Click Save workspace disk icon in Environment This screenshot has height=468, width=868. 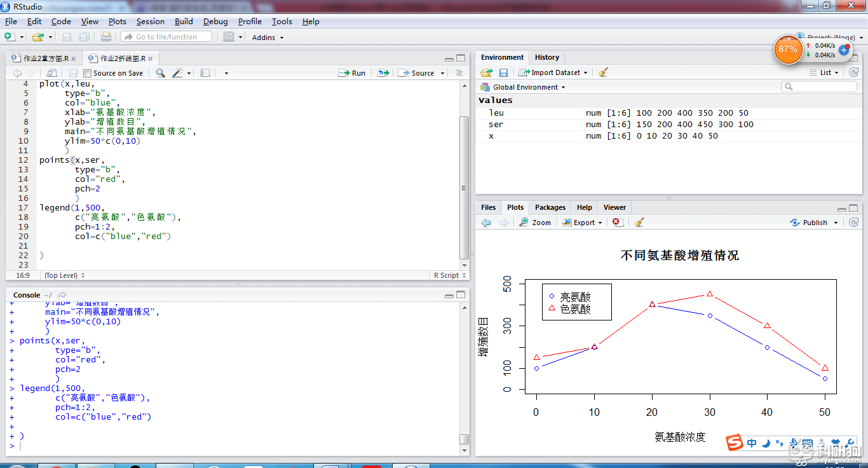(x=503, y=72)
